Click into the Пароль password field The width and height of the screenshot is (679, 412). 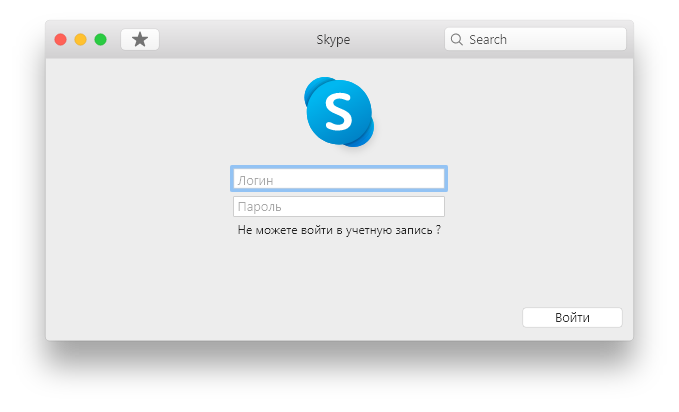[339, 207]
